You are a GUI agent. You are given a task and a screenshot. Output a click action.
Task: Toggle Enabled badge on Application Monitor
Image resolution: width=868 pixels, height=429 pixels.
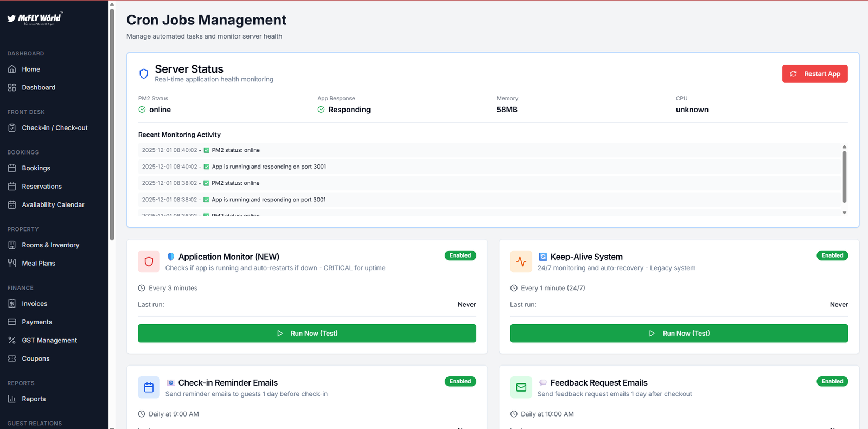460,255
